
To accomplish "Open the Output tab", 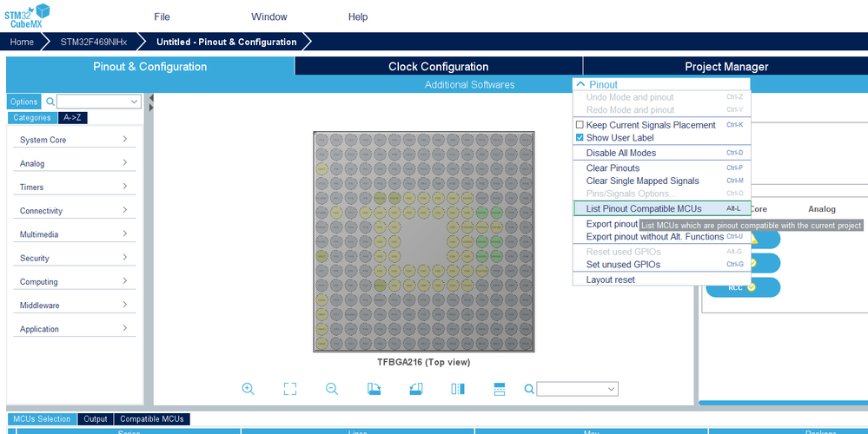I will coord(96,419).
